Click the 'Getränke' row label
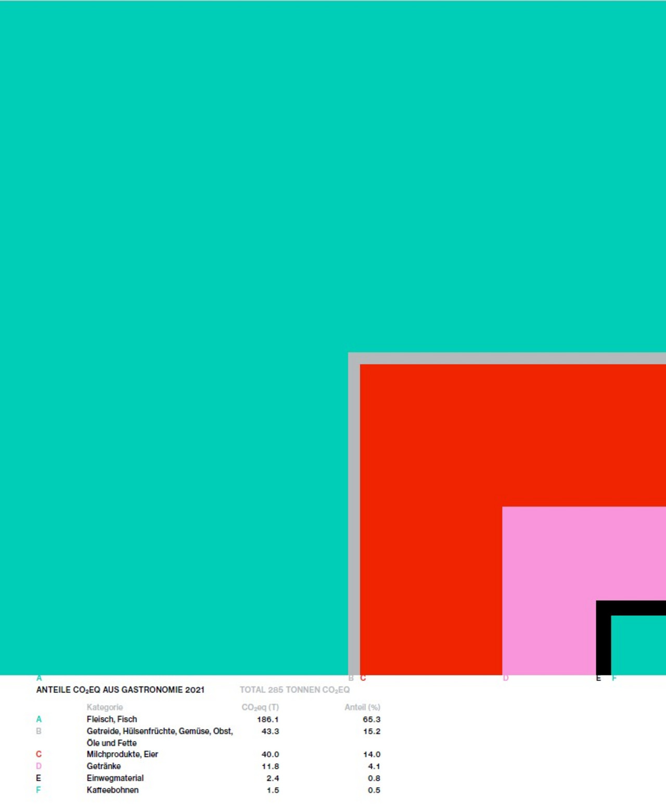Screen dimensions: 666x812 (104, 766)
